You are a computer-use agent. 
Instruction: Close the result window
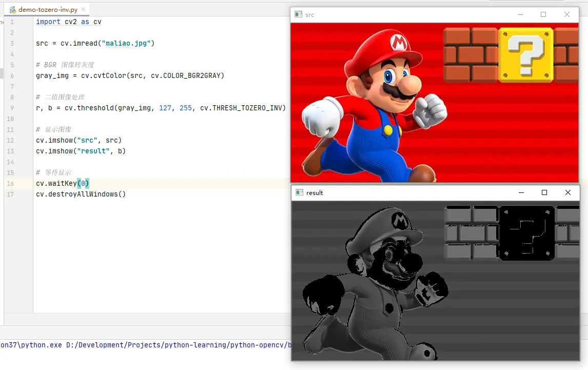coord(568,192)
